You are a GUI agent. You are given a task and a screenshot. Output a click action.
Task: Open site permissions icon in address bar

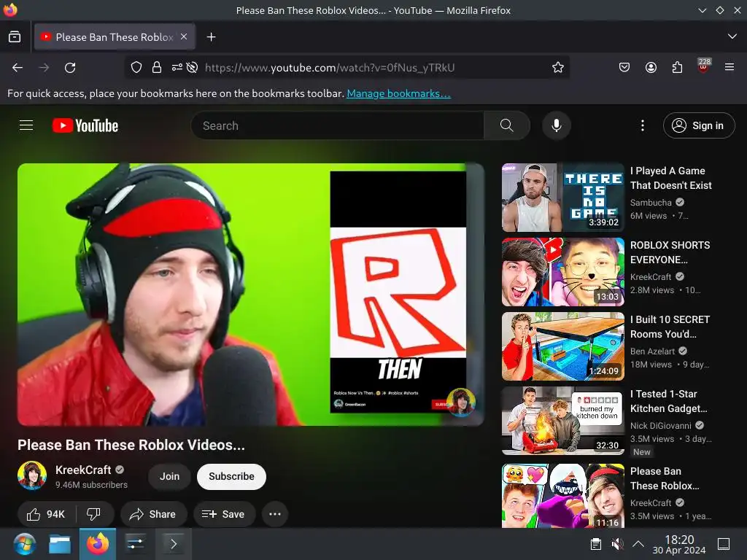[x=177, y=68]
